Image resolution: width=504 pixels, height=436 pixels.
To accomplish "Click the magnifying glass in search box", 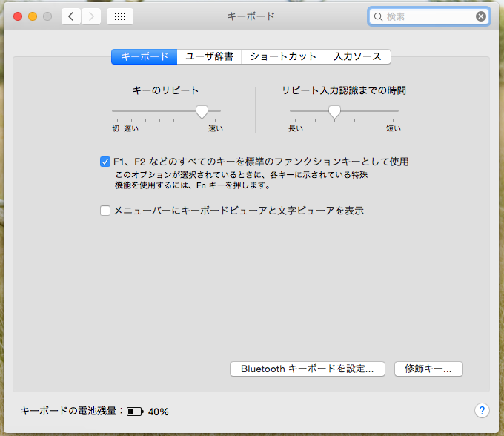I will point(378,16).
